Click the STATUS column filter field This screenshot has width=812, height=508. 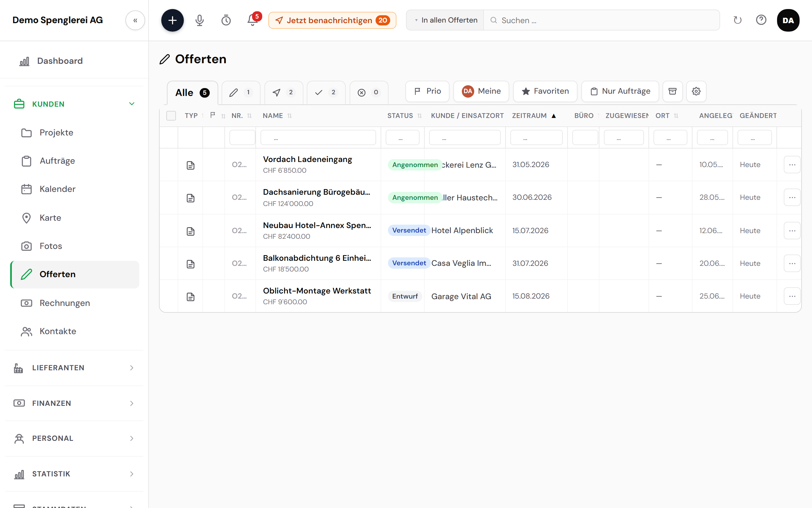coord(402,137)
